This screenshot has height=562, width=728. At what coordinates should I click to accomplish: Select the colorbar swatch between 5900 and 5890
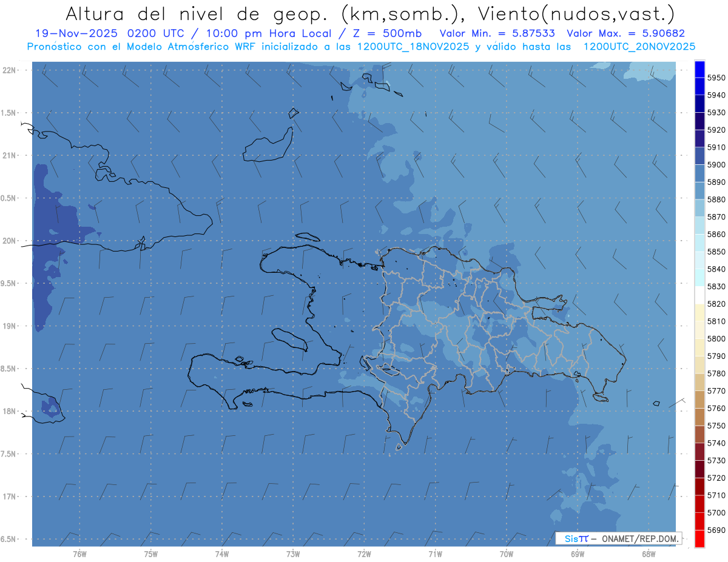pyautogui.click(x=699, y=173)
